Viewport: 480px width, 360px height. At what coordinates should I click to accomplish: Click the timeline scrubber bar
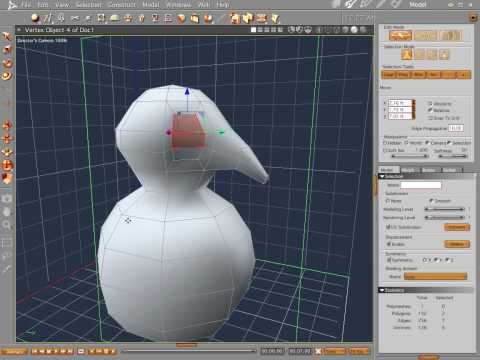[189, 351]
